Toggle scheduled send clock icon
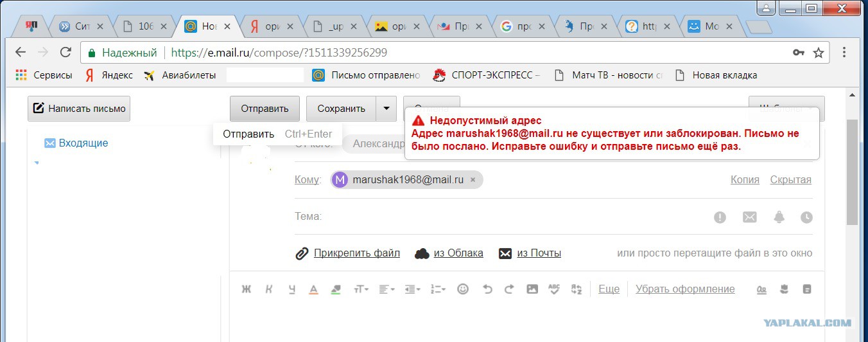868x342 pixels. point(806,217)
